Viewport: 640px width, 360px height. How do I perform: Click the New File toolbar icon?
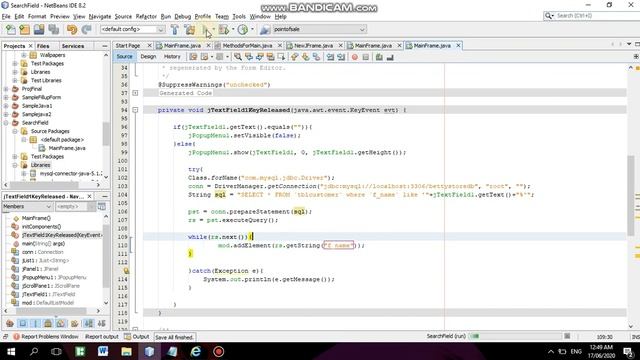(x=11, y=29)
